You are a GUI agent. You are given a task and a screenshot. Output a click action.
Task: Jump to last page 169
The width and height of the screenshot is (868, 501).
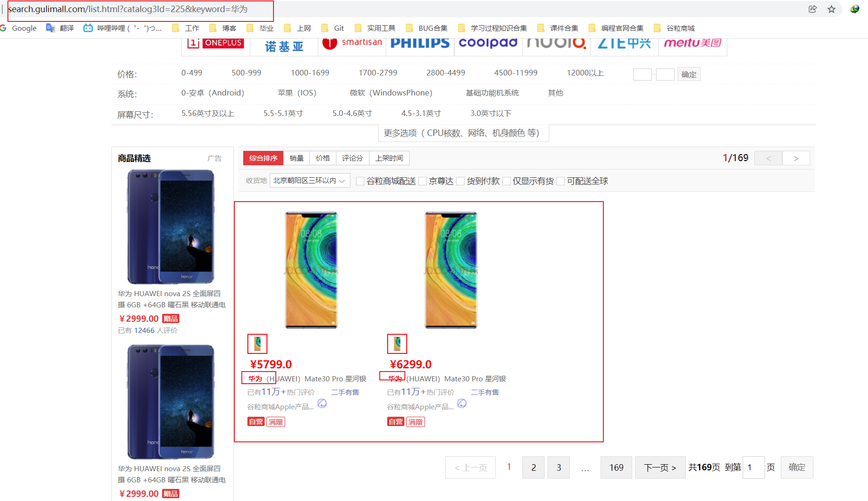click(616, 467)
